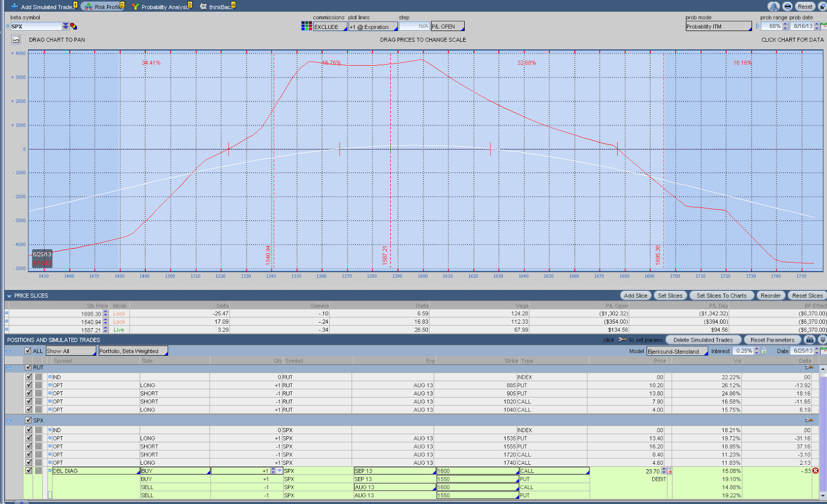Click the Set Slices button

(670, 296)
